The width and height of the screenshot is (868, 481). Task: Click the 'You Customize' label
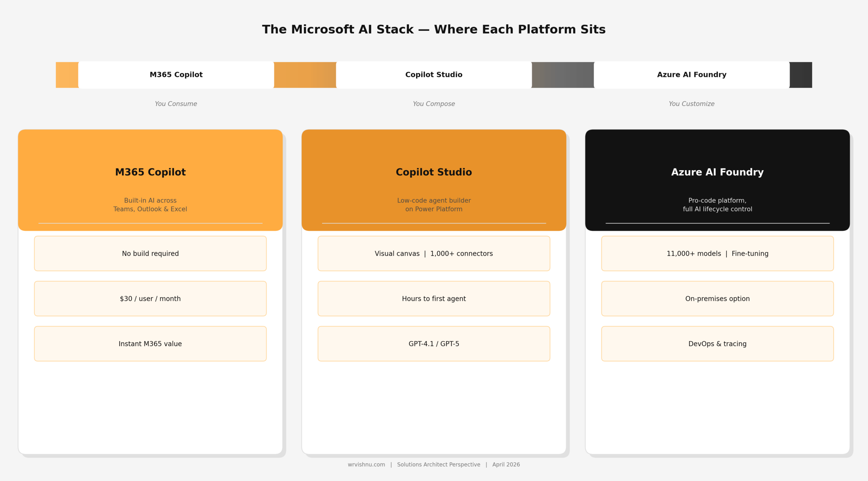coord(691,104)
